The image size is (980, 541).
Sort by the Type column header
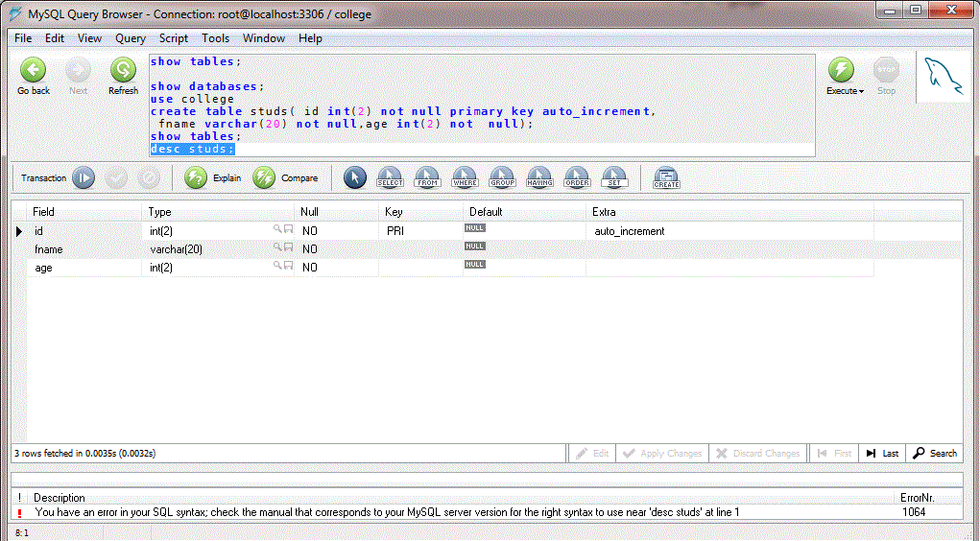[218, 212]
